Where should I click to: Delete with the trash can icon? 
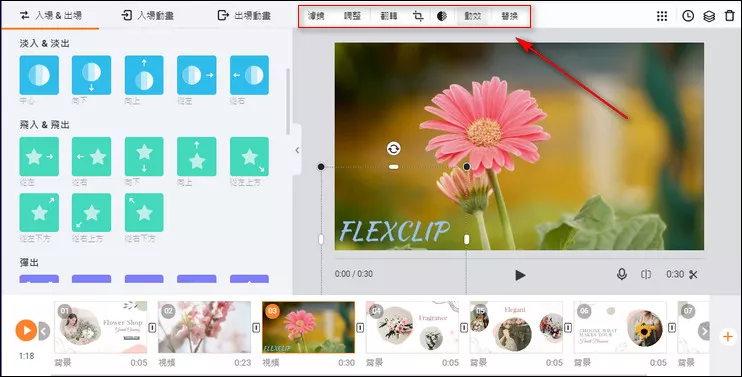tap(730, 16)
